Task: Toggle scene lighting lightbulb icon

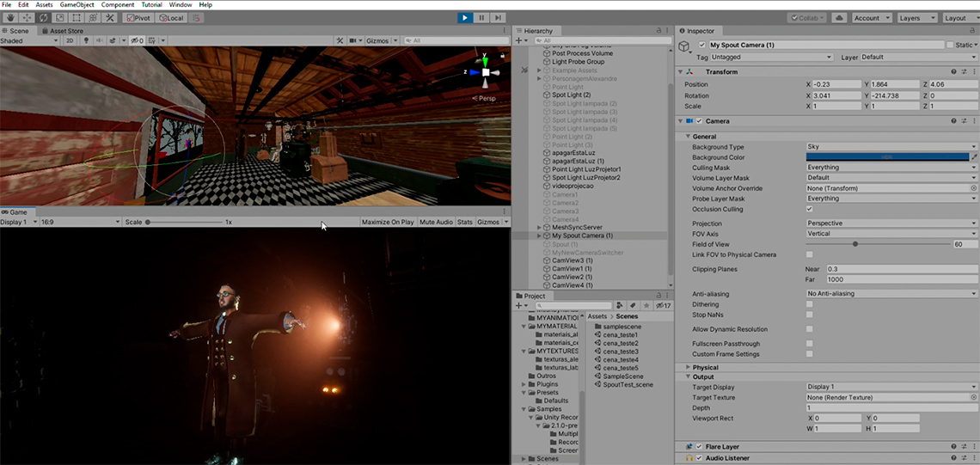Action: pos(86,40)
